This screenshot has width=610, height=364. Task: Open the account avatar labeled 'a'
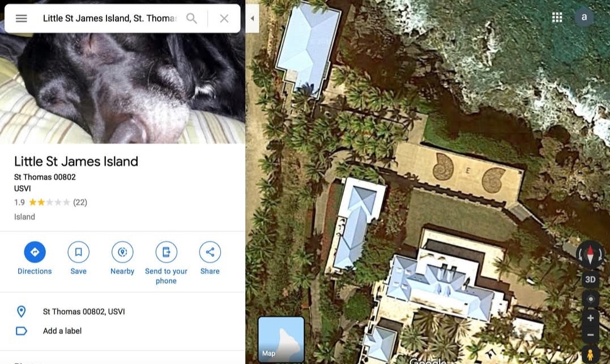pos(584,17)
